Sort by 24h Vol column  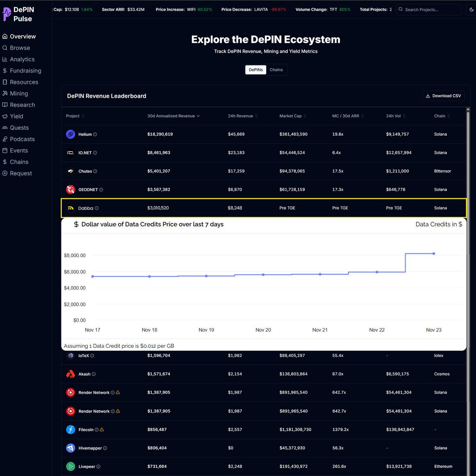pos(396,116)
